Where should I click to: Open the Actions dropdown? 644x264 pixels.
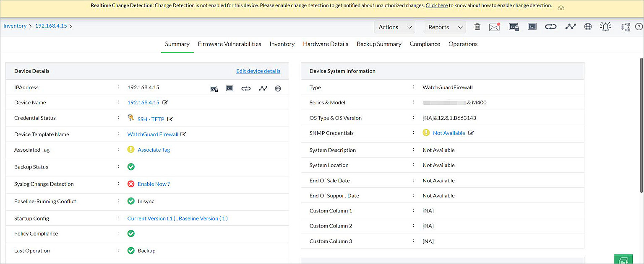[394, 26]
